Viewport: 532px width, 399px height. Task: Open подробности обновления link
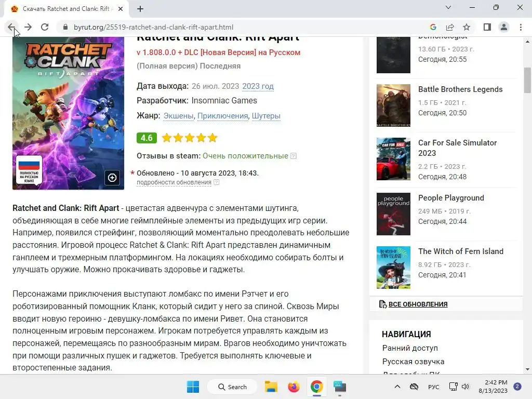click(174, 182)
